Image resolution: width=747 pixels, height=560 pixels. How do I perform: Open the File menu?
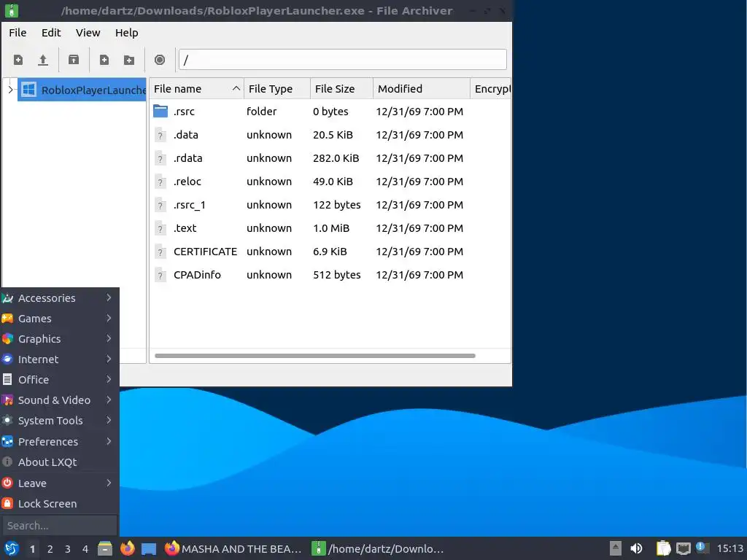coord(18,33)
